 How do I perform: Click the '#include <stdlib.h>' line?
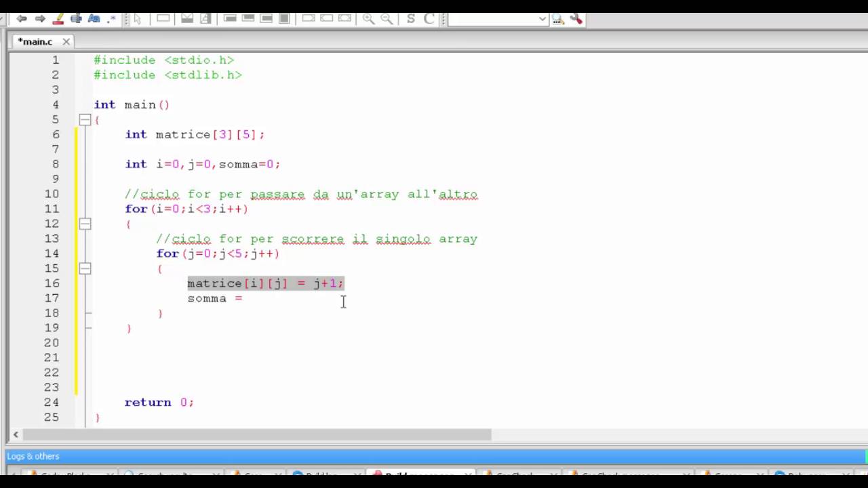coord(168,75)
